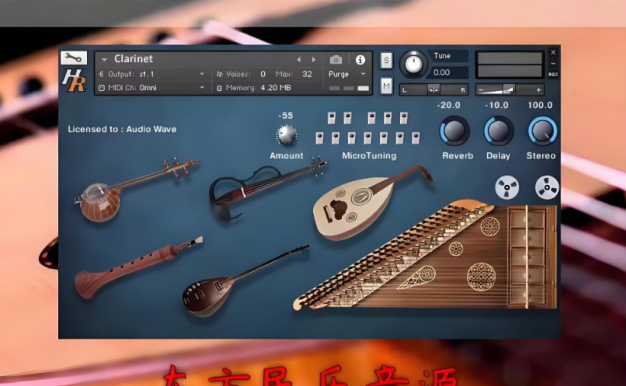The image size is (626, 386).
Task: Toggle first top-row MicroTuning switch (C#)
Action: pyautogui.click(x=331, y=118)
